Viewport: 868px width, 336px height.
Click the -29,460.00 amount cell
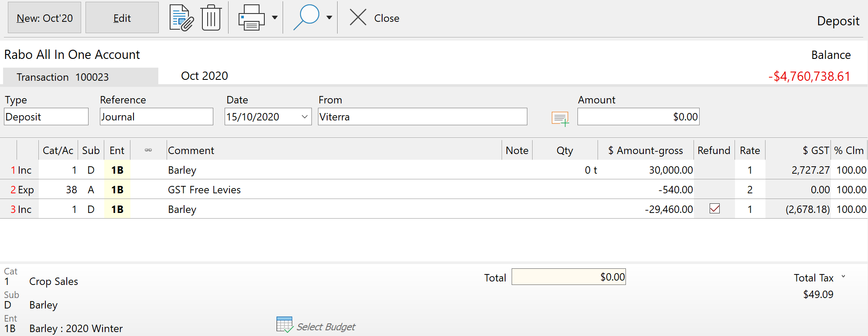tap(646, 209)
